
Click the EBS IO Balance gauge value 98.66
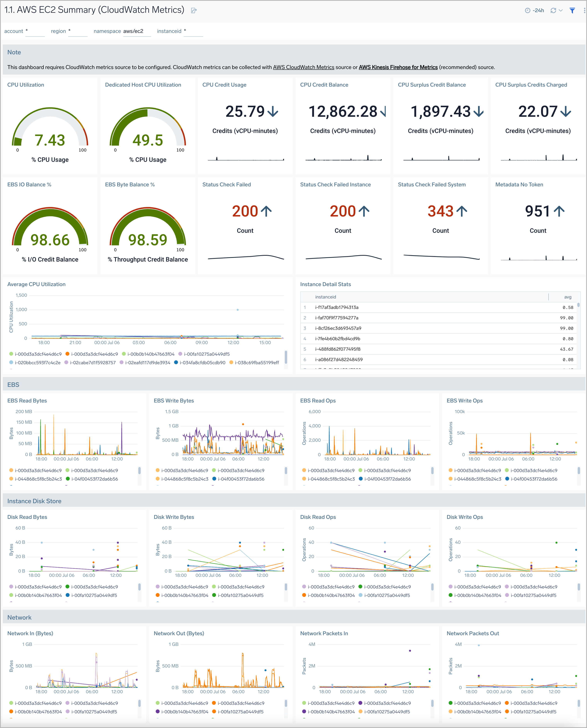pos(50,240)
